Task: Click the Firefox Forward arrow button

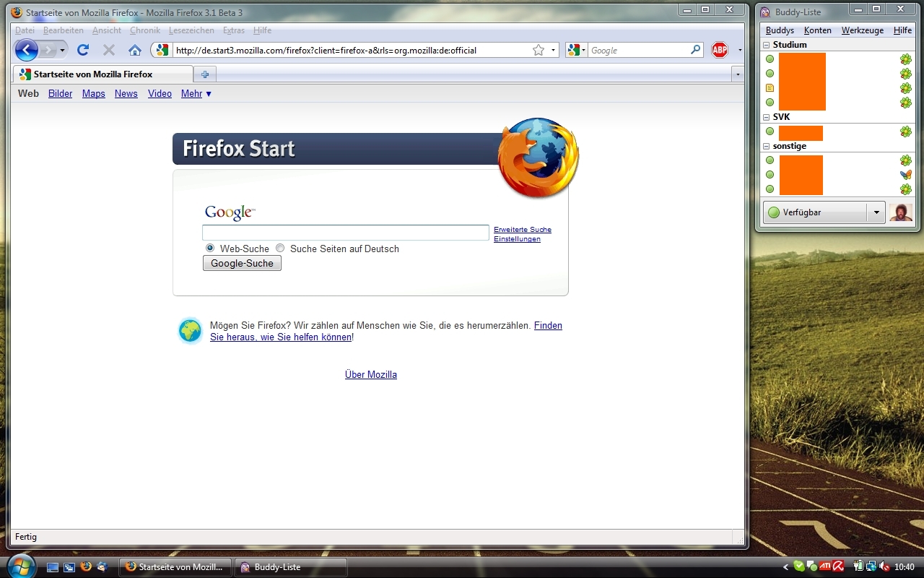Action: (x=48, y=50)
